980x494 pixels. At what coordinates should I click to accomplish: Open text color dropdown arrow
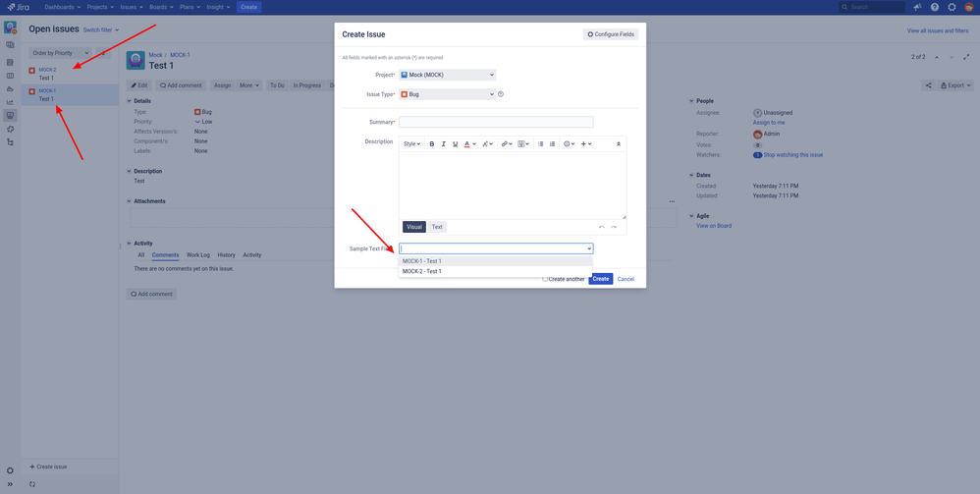pos(474,143)
